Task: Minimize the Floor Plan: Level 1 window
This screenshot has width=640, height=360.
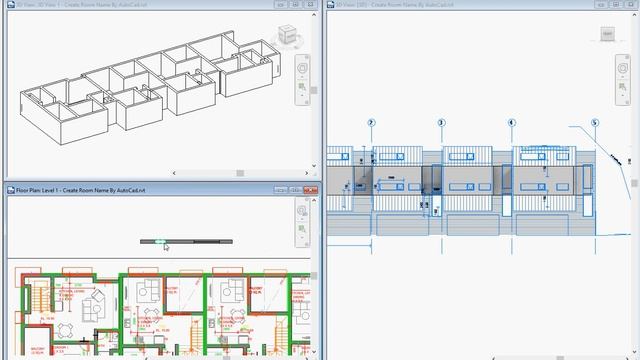Action: [x=281, y=190]
